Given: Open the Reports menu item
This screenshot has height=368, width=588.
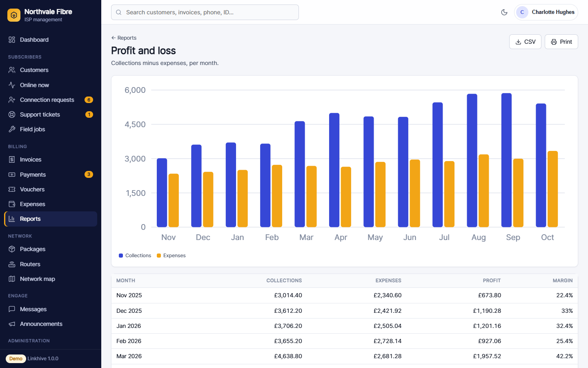Looking at the screenshot, I should tap(51, 219).
